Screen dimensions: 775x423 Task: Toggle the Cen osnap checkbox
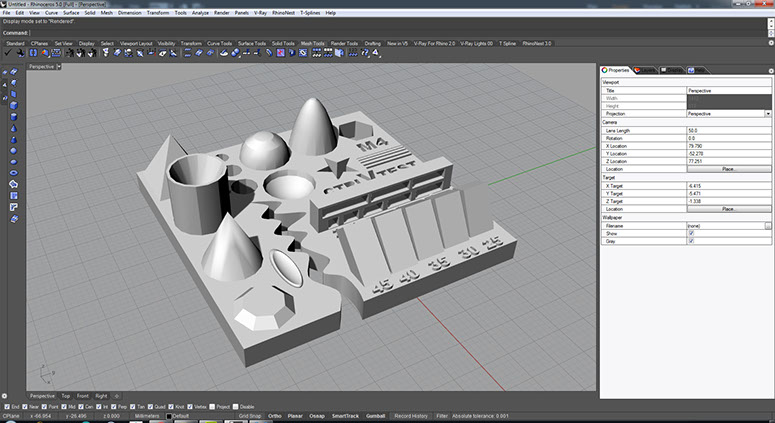pyautogui.click(x=81, y=407)
